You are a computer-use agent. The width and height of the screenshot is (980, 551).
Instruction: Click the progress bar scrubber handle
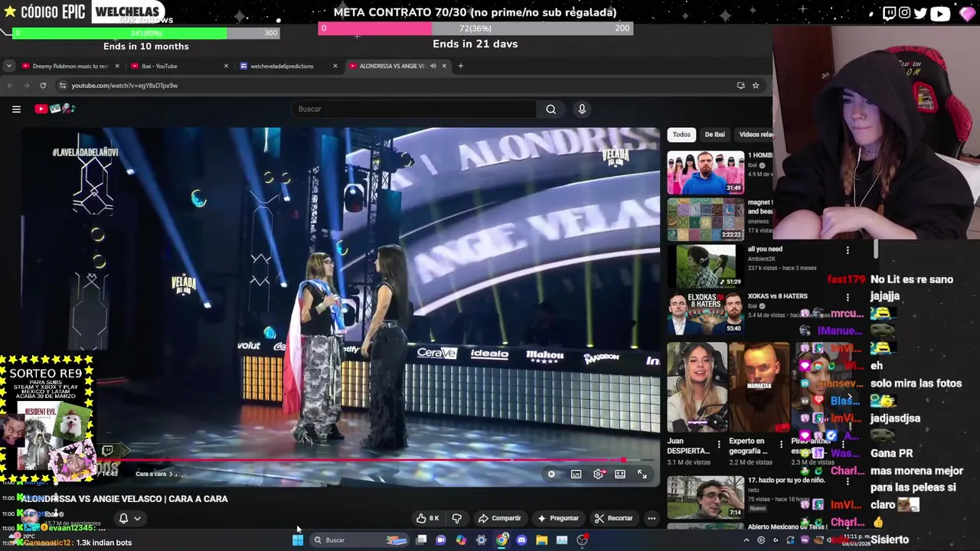coord(623,460)
